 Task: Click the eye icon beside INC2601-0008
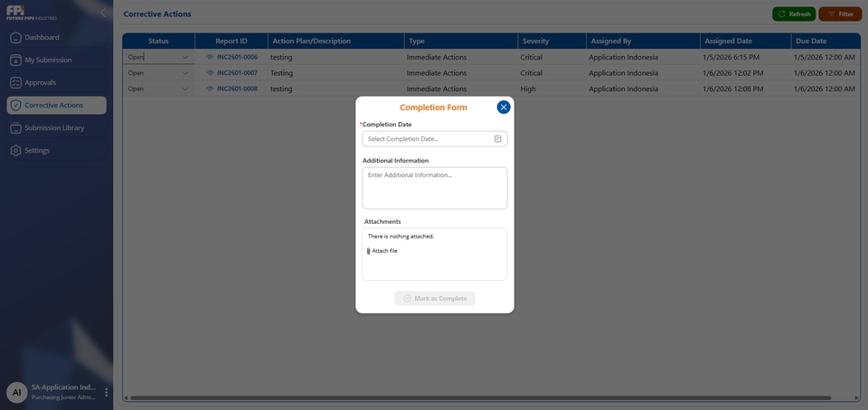click(x=210, y=89)
